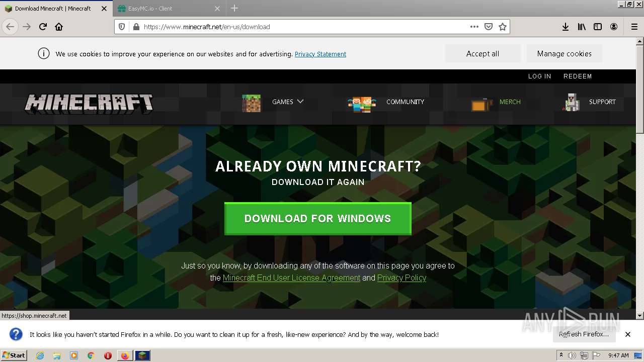
Task: Go forward using the browser forward arrow
Action: (x=27, y=27)
